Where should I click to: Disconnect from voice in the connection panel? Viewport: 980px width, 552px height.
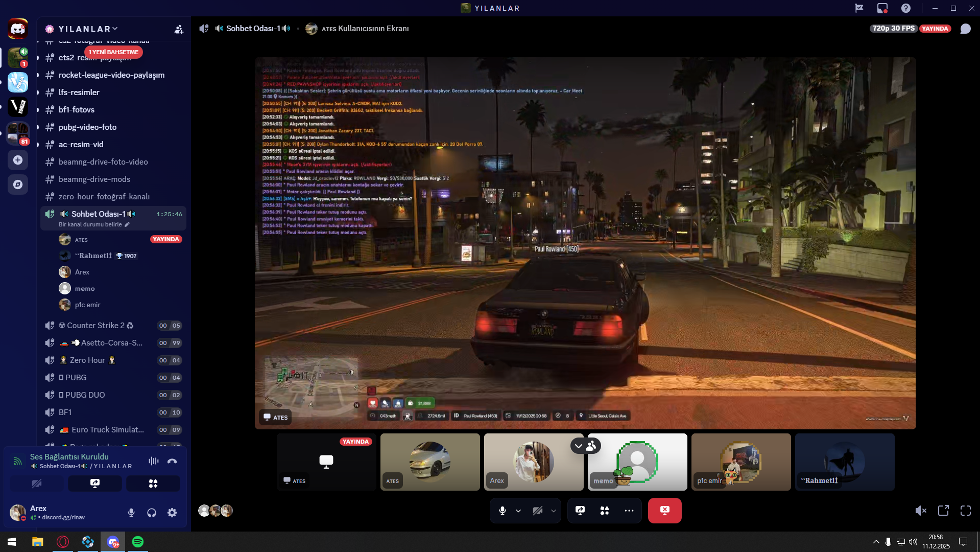tap(172, 461)
